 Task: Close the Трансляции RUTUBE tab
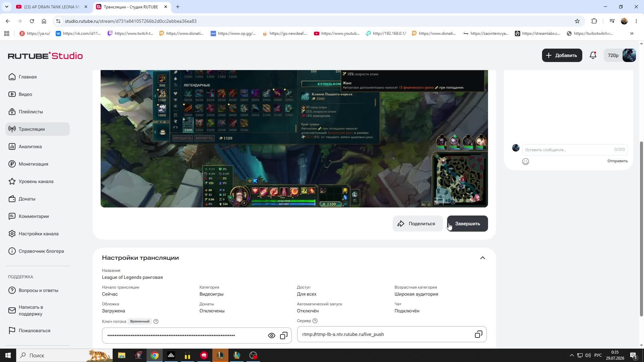click(166, 7)
